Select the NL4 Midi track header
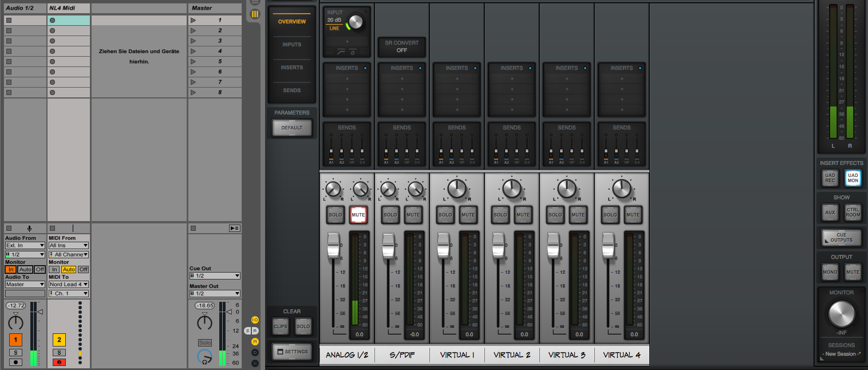Screen dimensions: 868x370 [69, 8]
